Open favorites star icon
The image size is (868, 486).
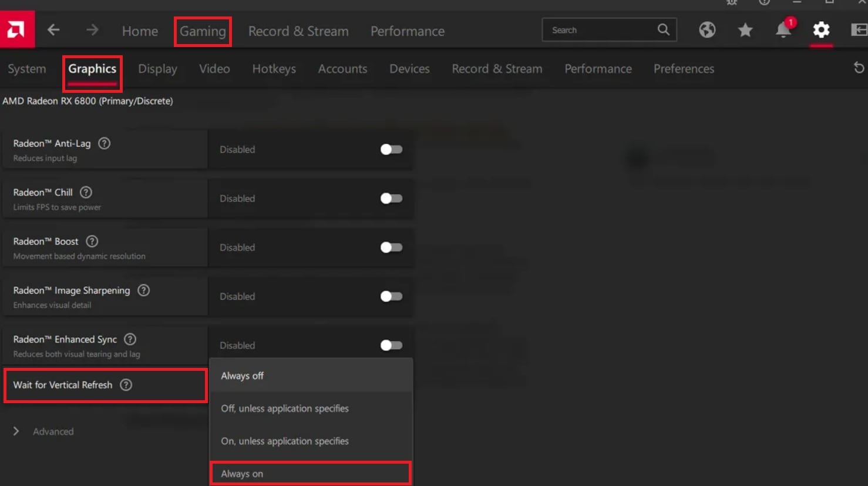click(745, 30)
